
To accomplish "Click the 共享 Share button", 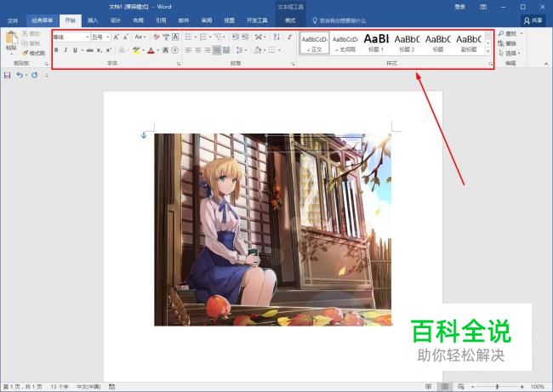I will 533,20.
